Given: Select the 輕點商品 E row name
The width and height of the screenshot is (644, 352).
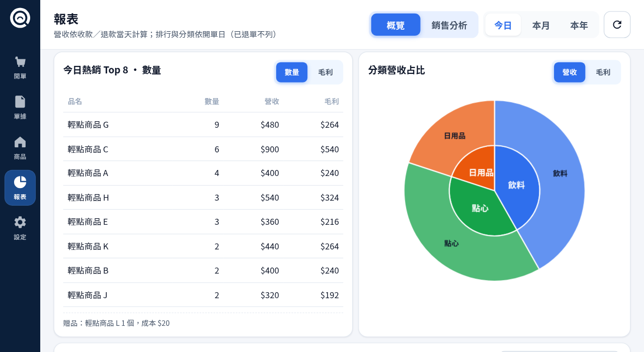Looking at the screenshot, I should coord(88,222).
